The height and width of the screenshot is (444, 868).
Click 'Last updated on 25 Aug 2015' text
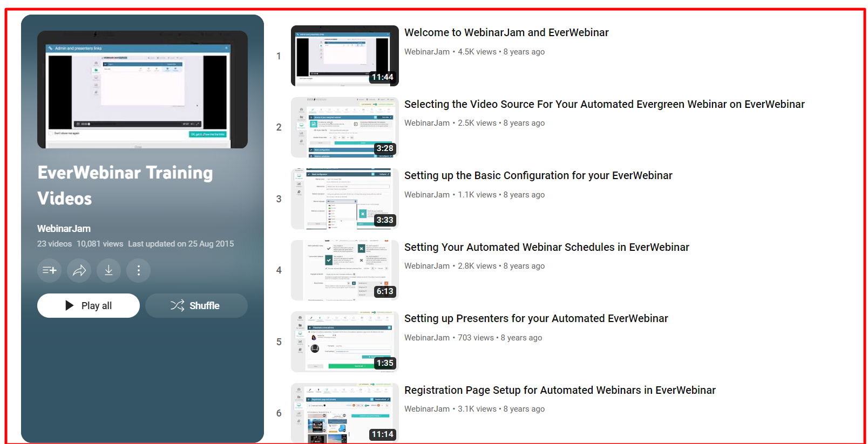(181, 244)
